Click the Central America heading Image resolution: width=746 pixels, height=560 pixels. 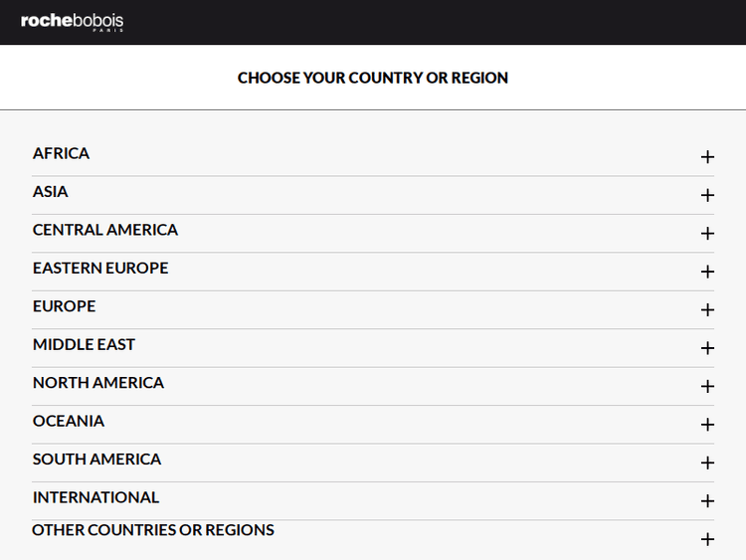coord(105,230)
